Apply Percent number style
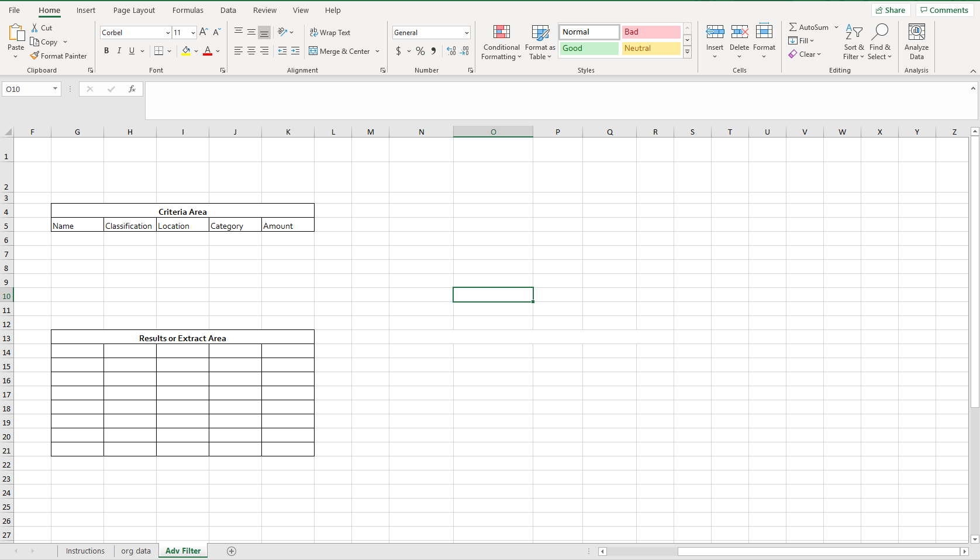Screen dimensions: 980x560 click(x=420, y=51)
